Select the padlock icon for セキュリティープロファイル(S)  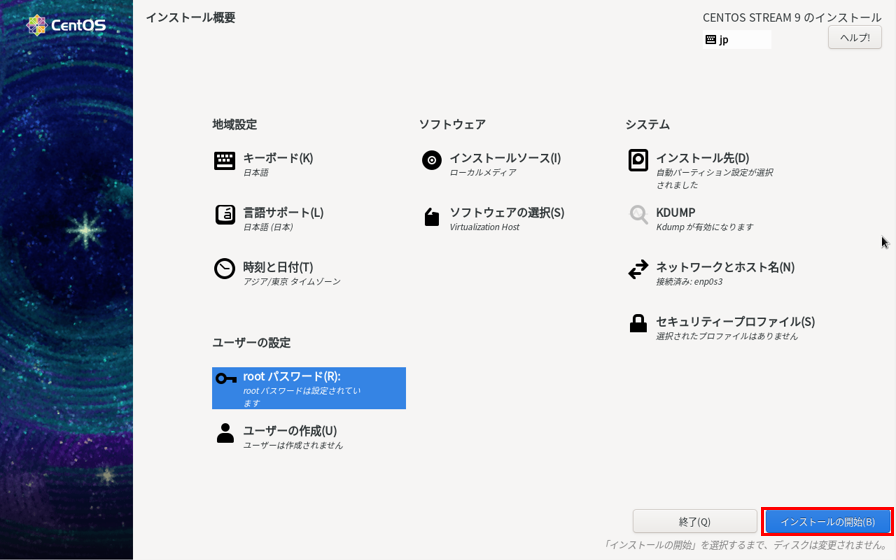tap(638, 323)
